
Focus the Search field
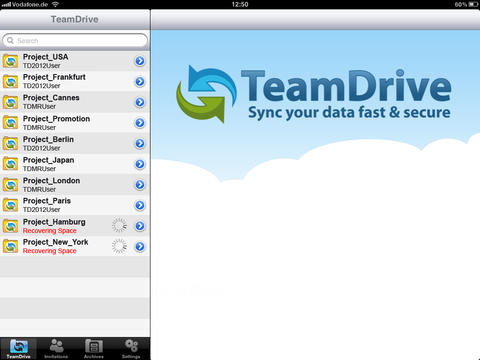pos(75,41)
